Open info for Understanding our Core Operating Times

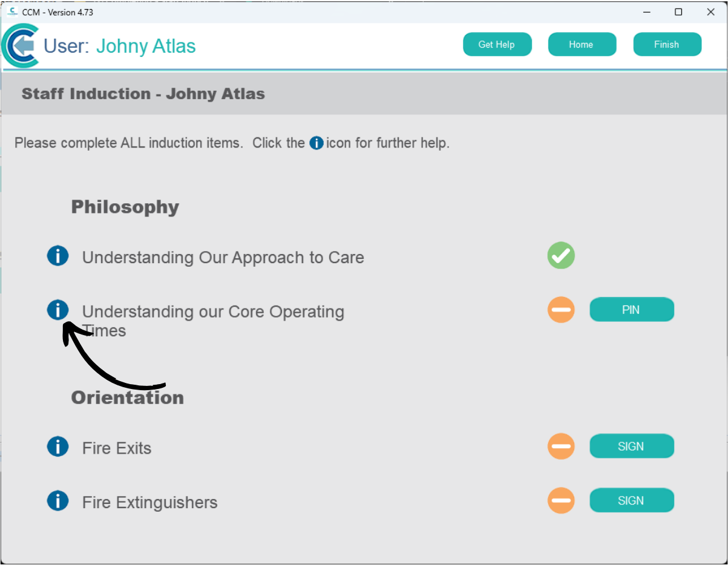[57, 310]
